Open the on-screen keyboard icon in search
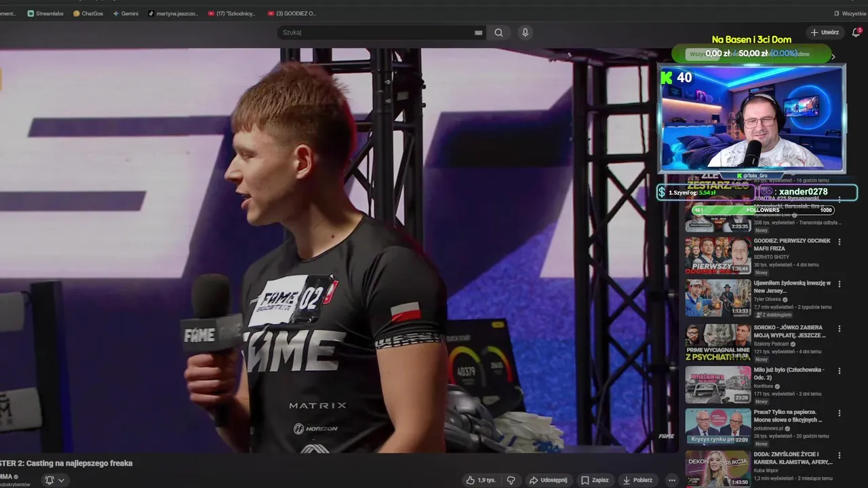The image size is (868, 488). [x=479, y=33]
